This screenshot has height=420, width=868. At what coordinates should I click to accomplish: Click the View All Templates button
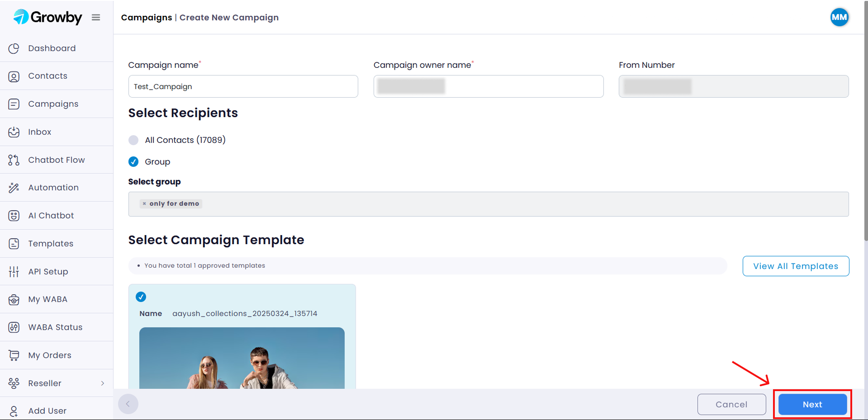coord(796,266)
